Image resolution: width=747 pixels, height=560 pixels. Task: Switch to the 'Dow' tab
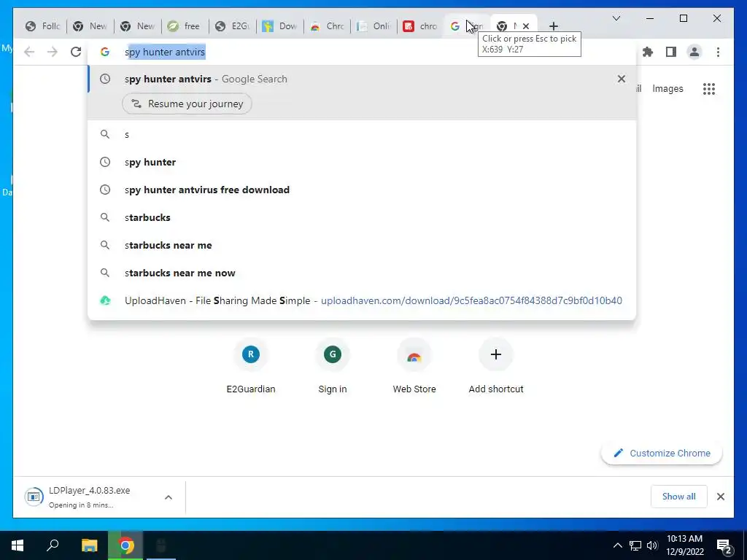pos(280,26)
